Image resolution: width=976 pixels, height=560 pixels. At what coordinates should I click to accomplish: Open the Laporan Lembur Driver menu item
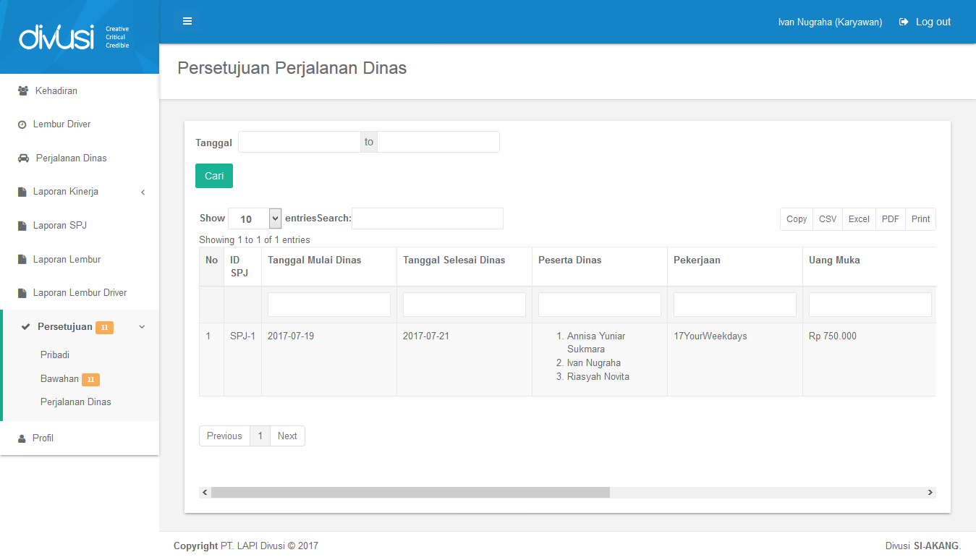click(80, 293)
